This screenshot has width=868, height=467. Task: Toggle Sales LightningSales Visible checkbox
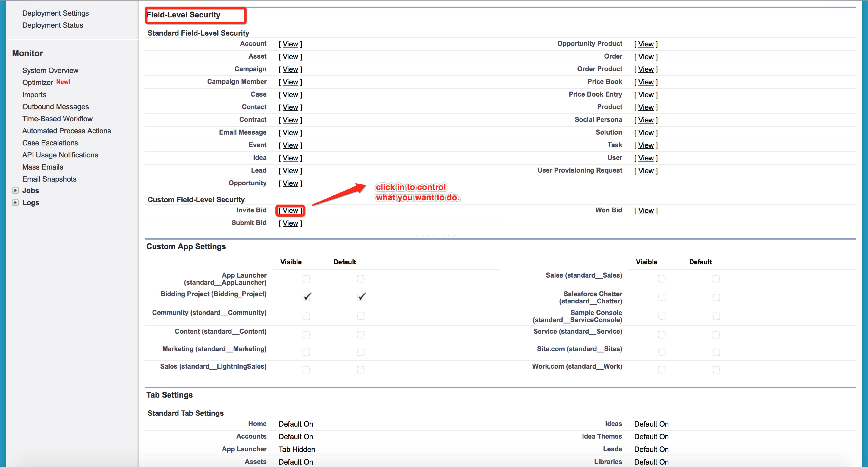click(306, 370)
